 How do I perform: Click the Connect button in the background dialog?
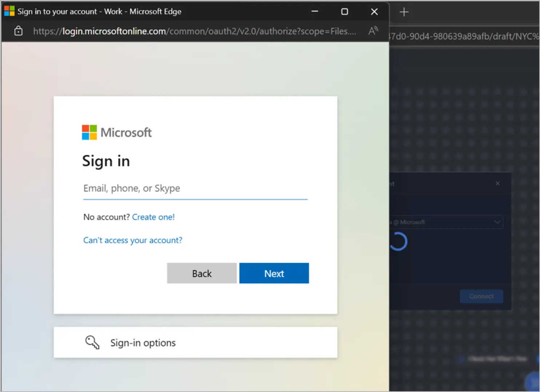(481, 296)
